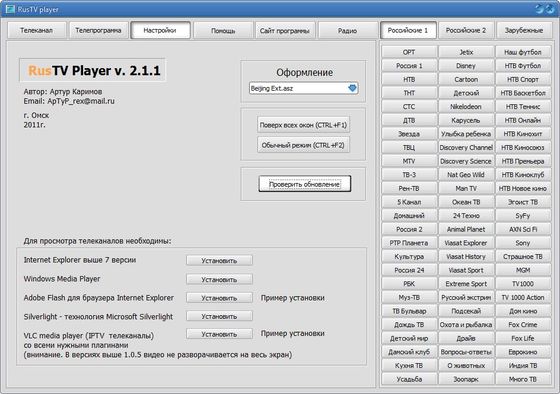
Task: Open the Jetix channel
Action: coord(466,52)
